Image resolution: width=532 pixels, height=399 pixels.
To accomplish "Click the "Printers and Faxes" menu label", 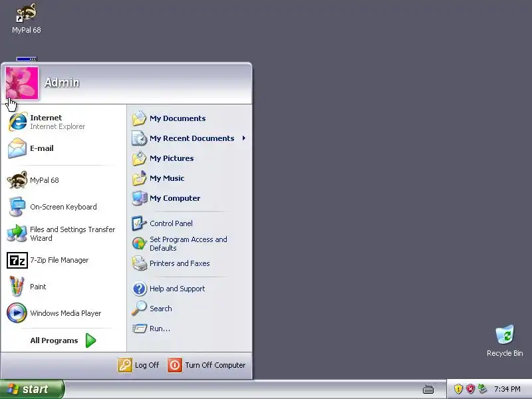I will tap(180, 263).
